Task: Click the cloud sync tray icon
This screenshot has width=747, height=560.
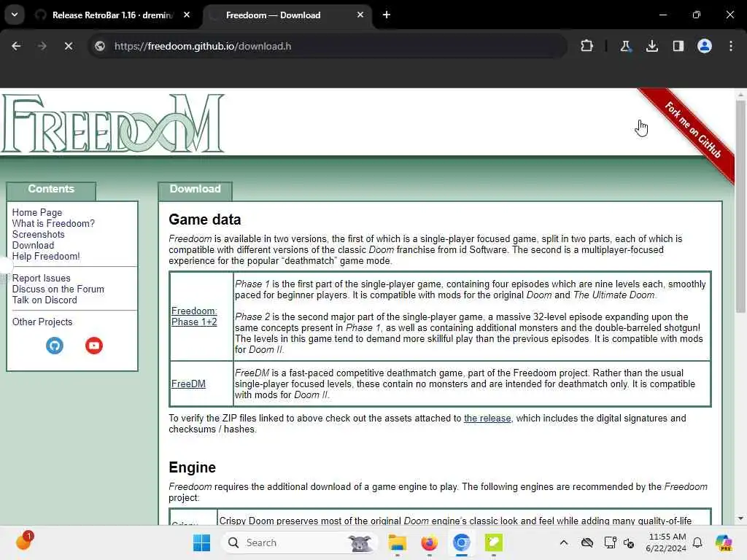Action: 587,542
